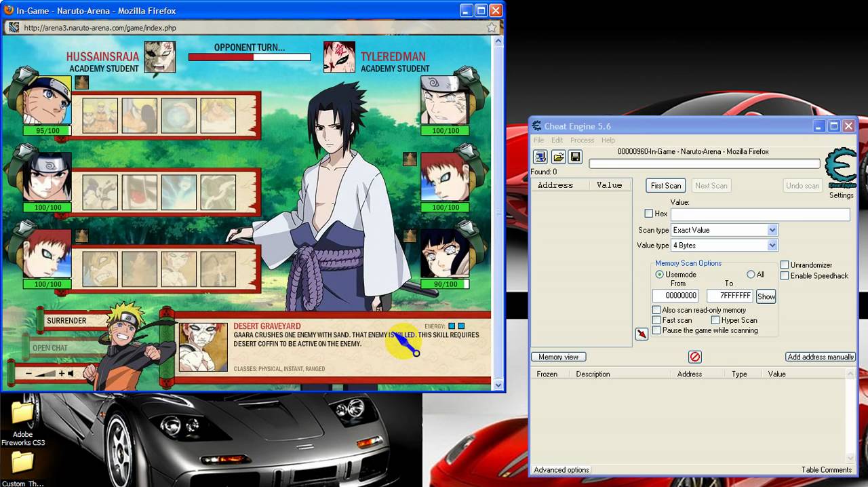Select the All memory radio button
The width and height of the screenshot is (868, 487).
[751, 275]
